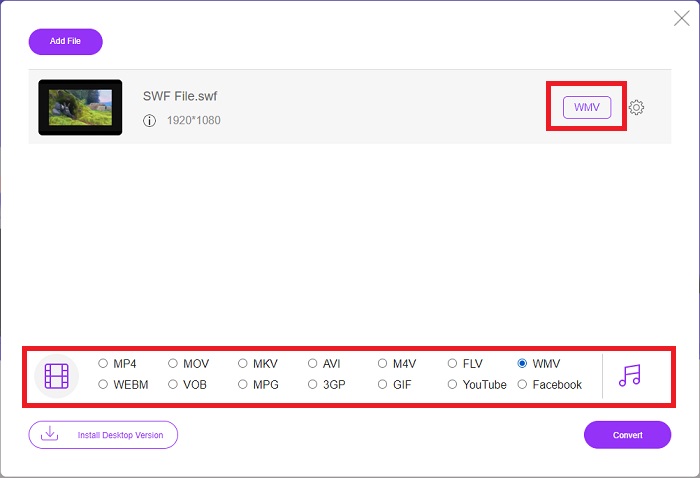The height and width of the screenshot is (478, 700).
Task: Click the download icon in Install Desktop Version
Action: 50,433
